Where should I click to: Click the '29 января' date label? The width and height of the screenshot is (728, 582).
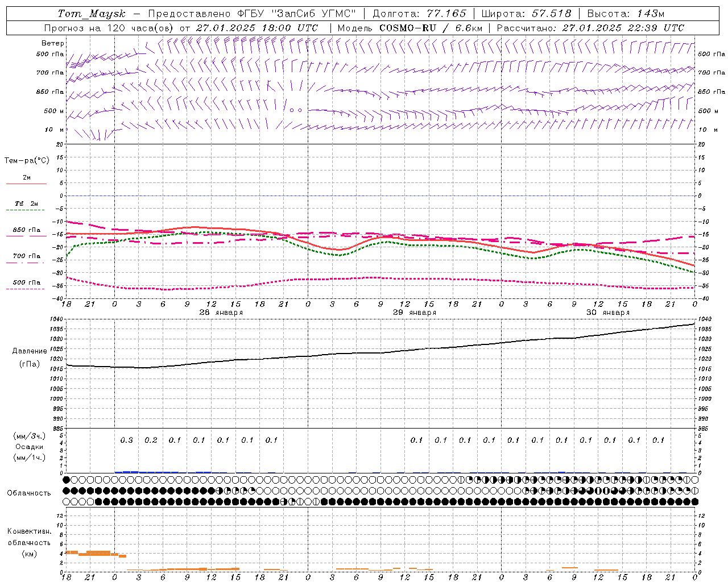pyautogui.click(x=415, y=313)
